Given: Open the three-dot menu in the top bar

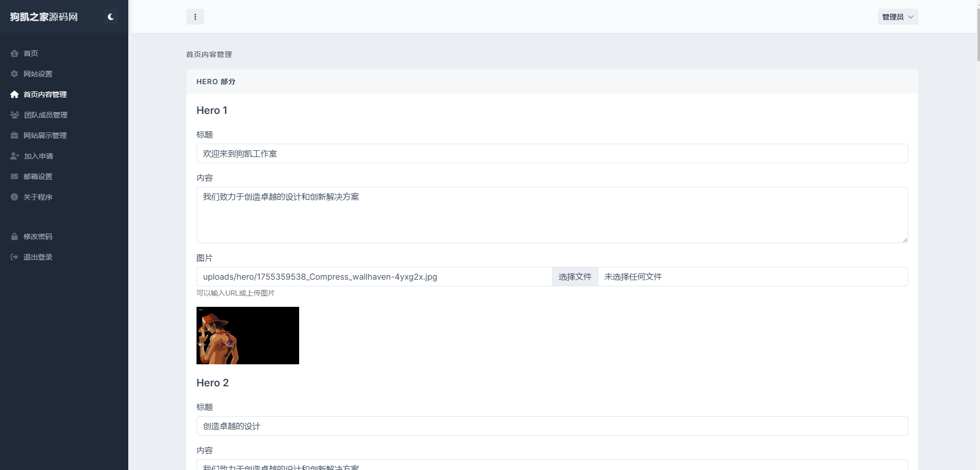Looking at the screenshot, I should (x=195, y=17).
